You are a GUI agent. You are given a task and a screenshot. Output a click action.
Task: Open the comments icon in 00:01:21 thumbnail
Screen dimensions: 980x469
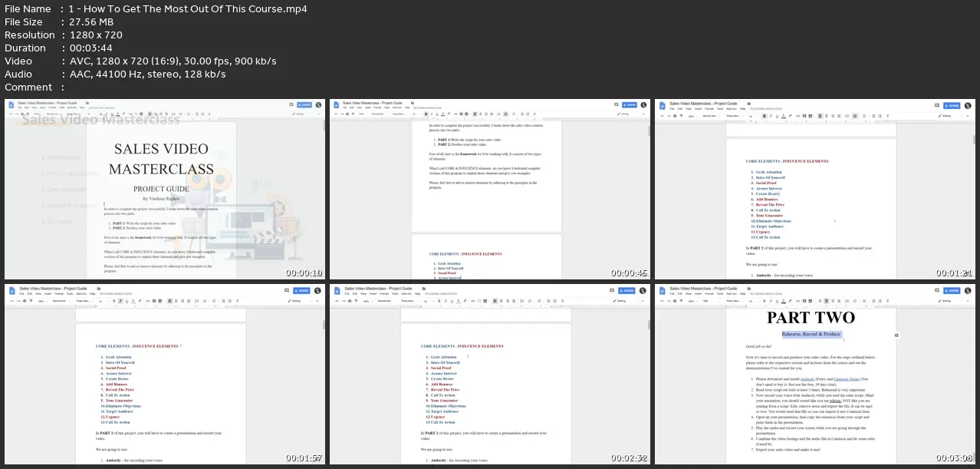point(936,105)
